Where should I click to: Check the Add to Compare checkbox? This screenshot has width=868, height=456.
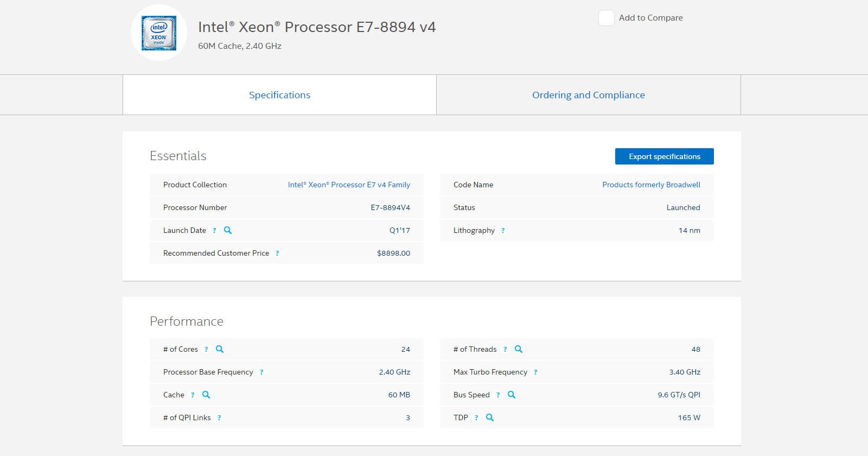(606, 18)
